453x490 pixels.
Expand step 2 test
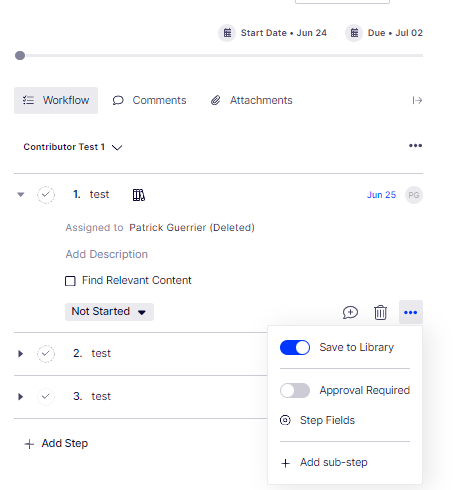(20, 353)
